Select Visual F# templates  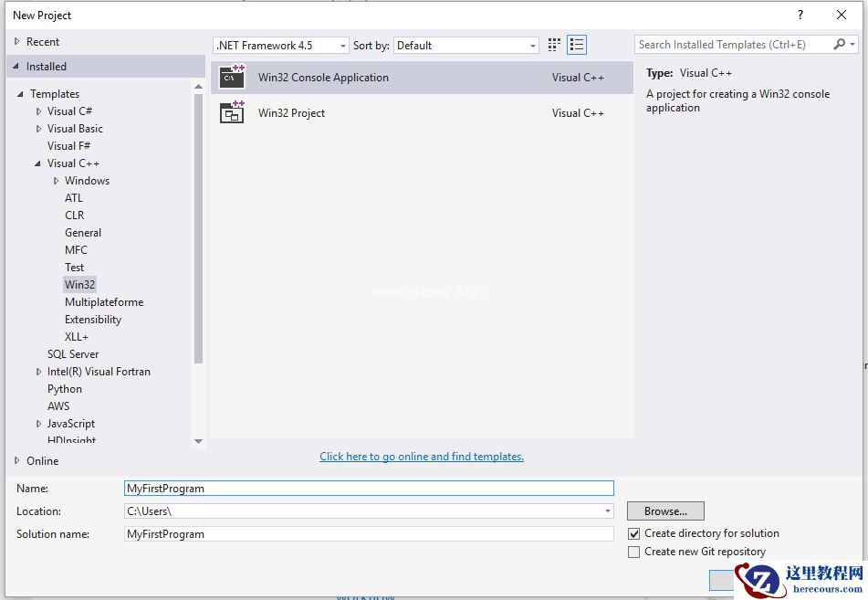click(68, 146)
